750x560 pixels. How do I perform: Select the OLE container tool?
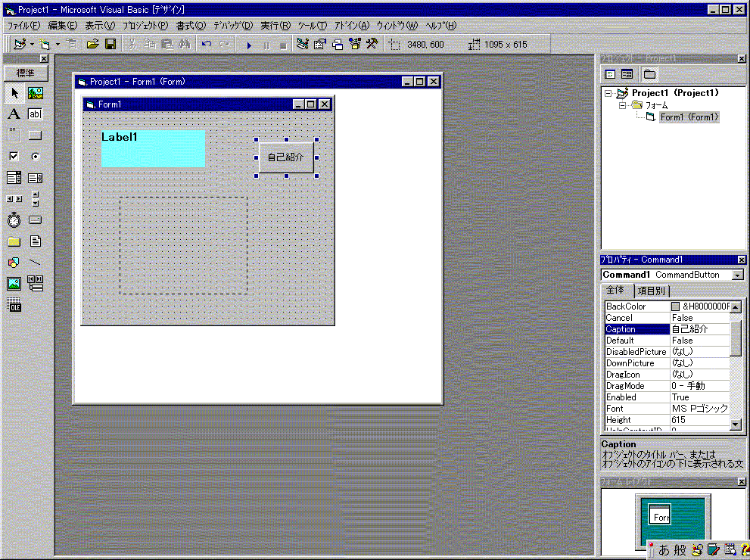[x=14, y=305]
